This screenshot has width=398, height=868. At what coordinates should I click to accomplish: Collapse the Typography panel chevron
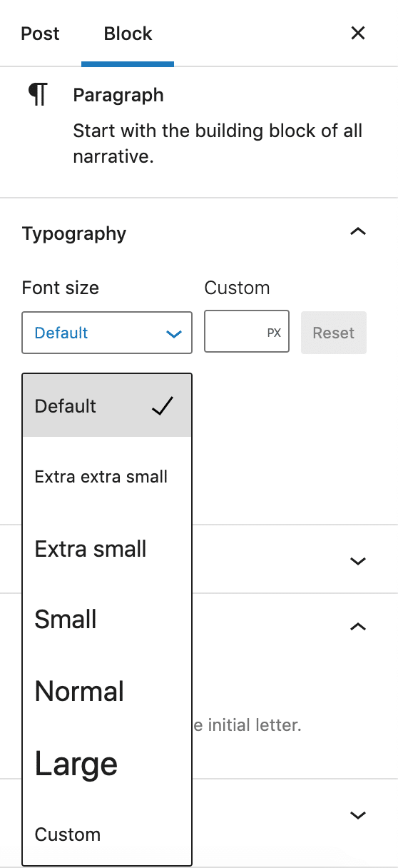click(x=358, y=232)
